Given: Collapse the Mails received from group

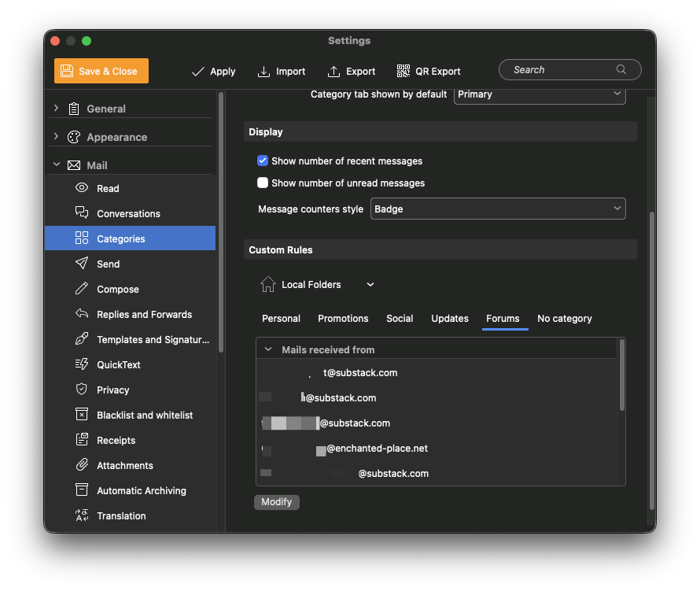Looking at the screenshot, I should pyautogui.click(x=268, y=349).
